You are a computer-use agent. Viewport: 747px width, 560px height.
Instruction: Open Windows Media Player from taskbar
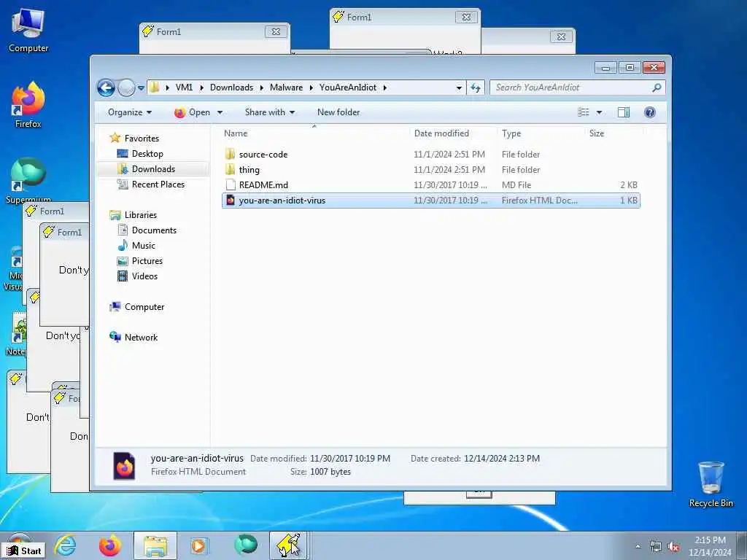(x=198, y=545)
